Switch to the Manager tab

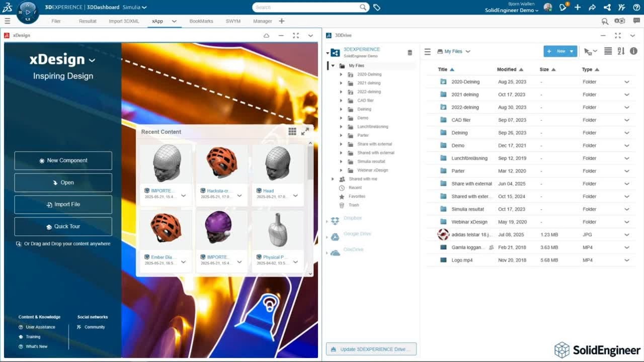(x=263, y=21)
